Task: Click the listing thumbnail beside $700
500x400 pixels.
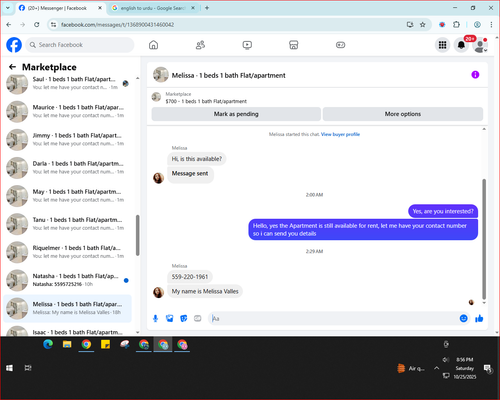Action: (156, 97)
